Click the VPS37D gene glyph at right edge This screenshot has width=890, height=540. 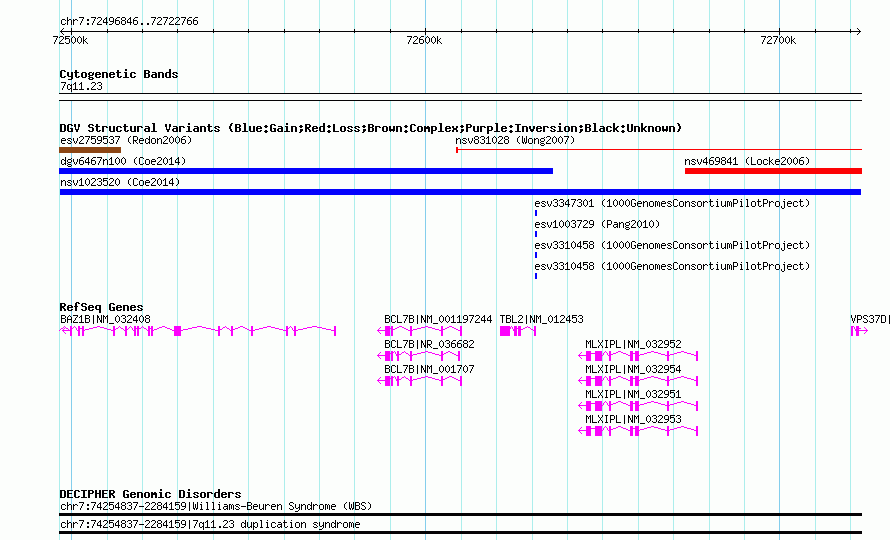[859, 331]
